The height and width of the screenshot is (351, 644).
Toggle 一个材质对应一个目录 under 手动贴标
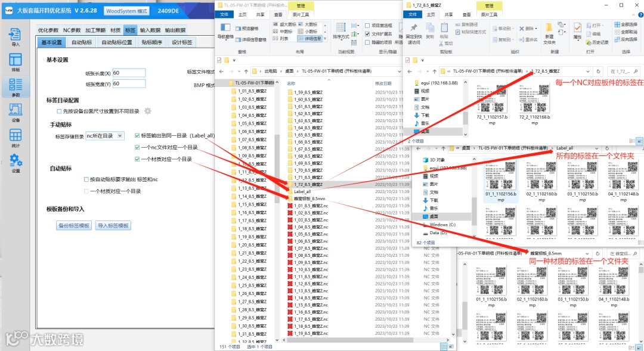137,159
